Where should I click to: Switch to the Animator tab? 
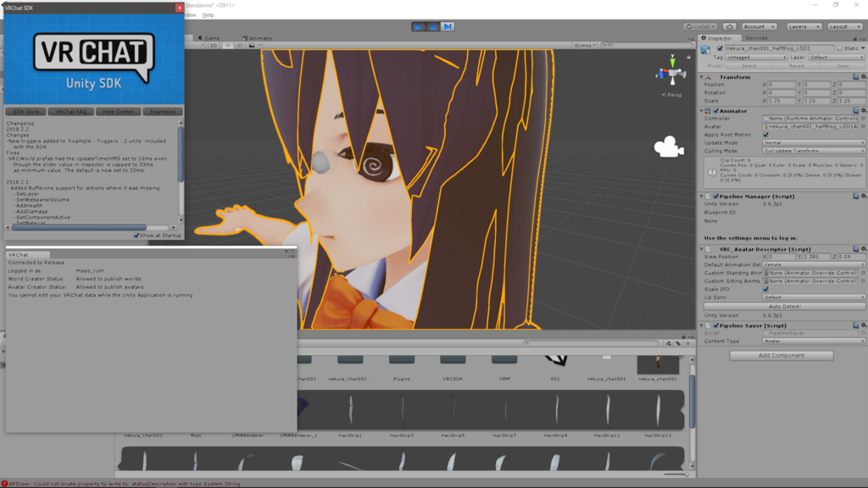258,38
